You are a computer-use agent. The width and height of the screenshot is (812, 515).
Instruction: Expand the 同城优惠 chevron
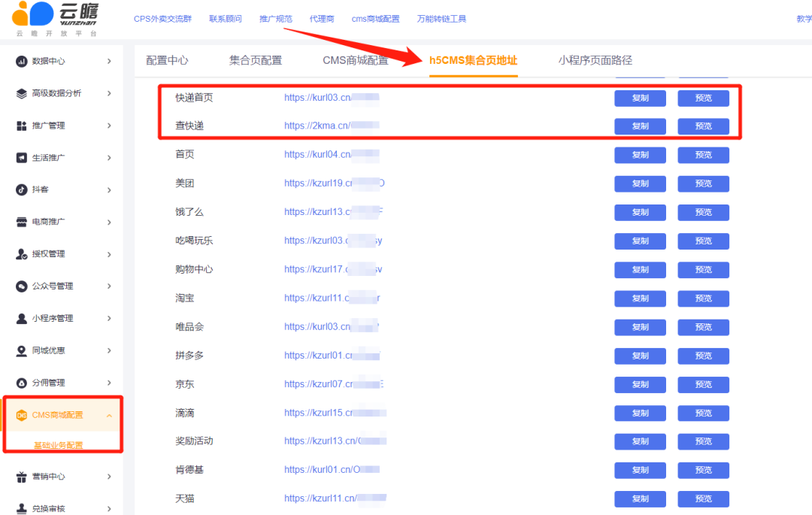(x=109, y=351)
